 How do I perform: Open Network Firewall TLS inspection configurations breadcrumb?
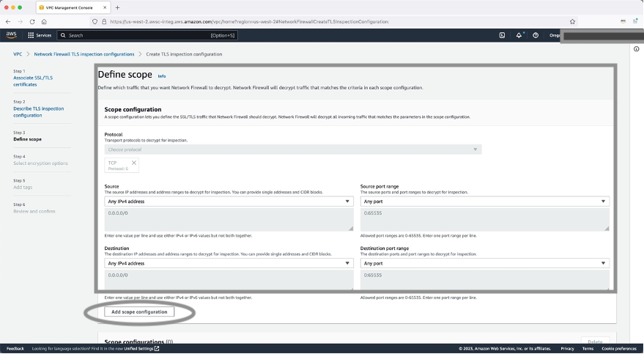[84, 54]
